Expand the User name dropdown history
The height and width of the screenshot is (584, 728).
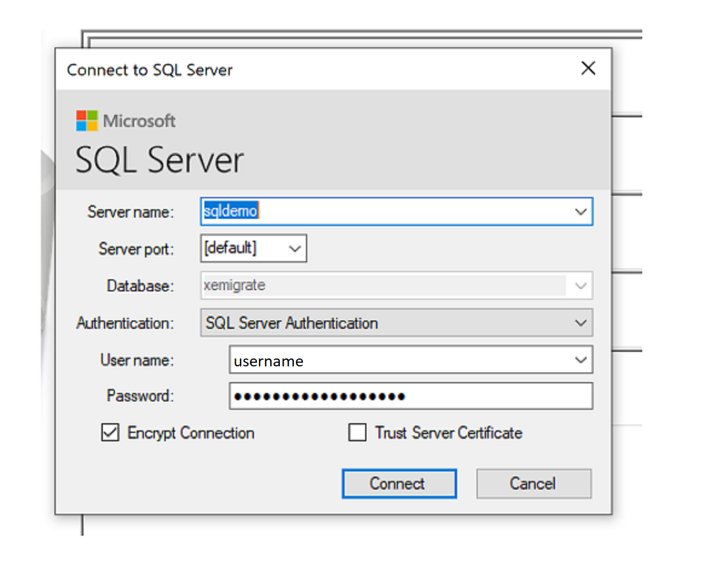click(580, 360)
